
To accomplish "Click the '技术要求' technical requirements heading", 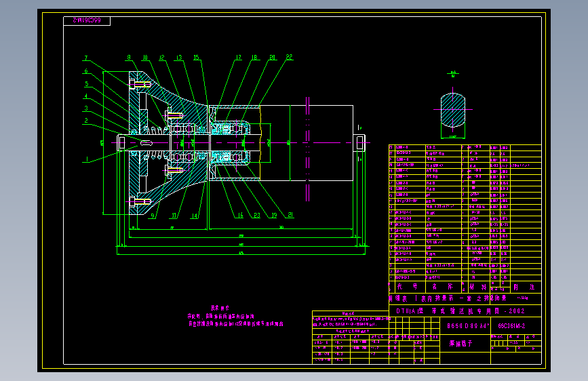I will tap(220, 308).
